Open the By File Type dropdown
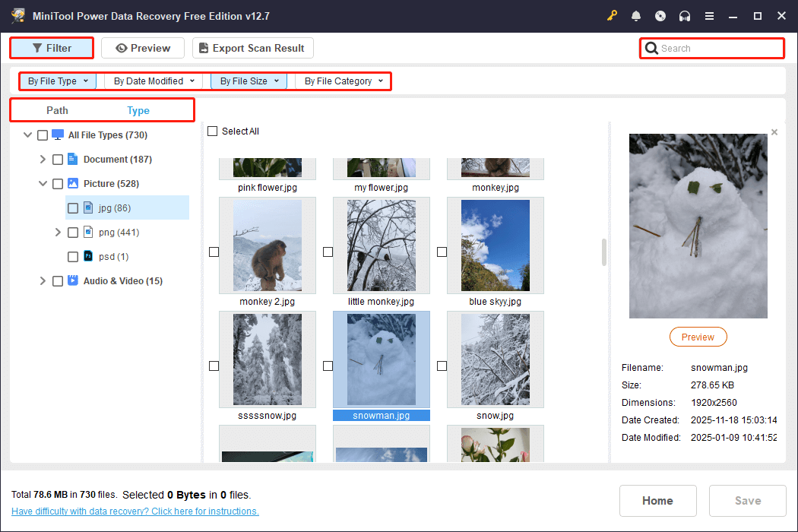 coord(58,81)
